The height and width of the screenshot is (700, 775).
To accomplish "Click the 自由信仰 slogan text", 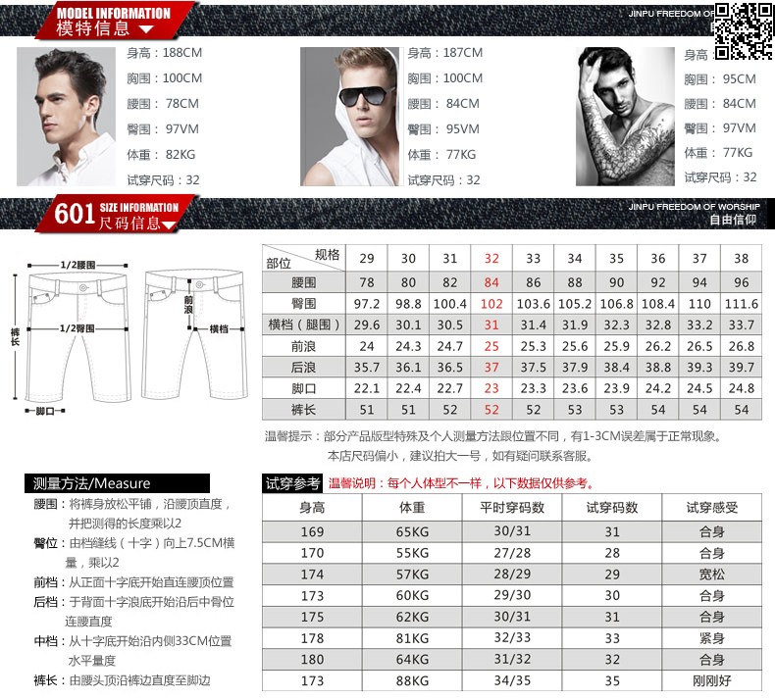I will [733, 220].
